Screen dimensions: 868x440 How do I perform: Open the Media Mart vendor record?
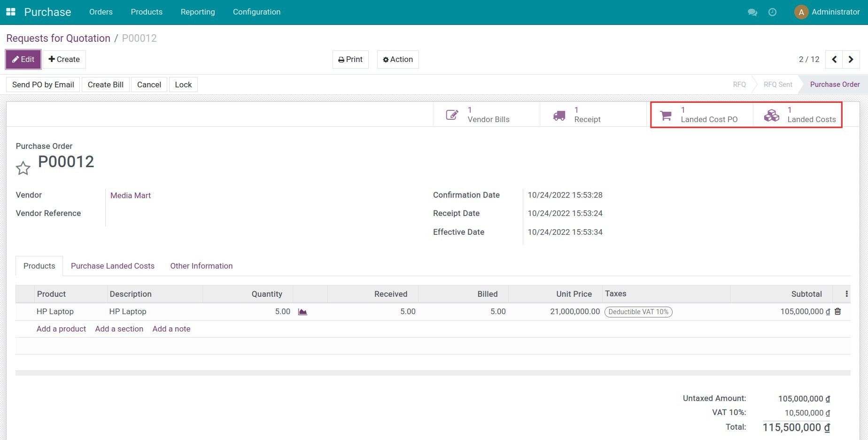[x=130, y=195]
